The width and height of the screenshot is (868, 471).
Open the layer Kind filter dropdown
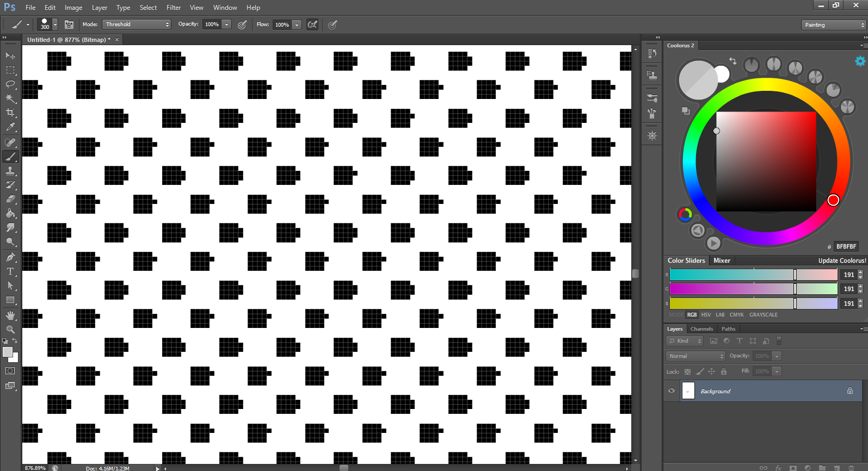click(685, 341)
